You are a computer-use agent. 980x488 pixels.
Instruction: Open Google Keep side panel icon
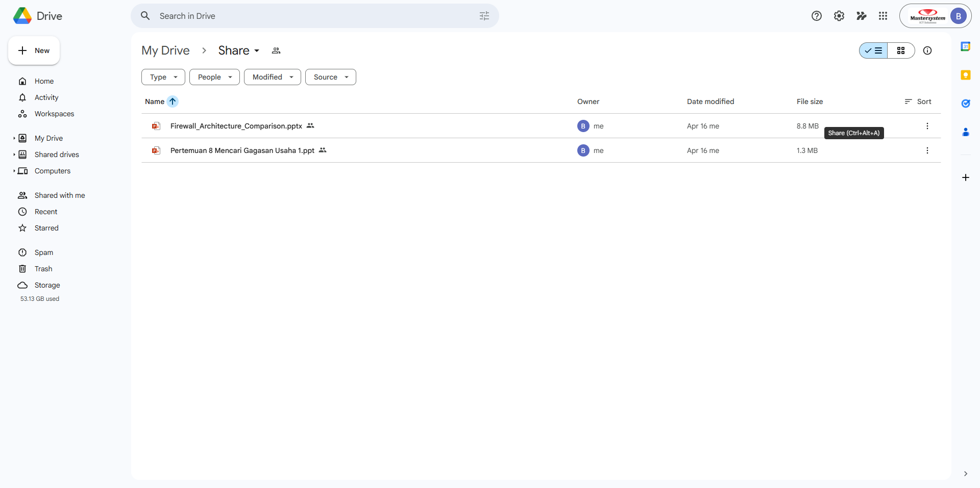(966, 75)
